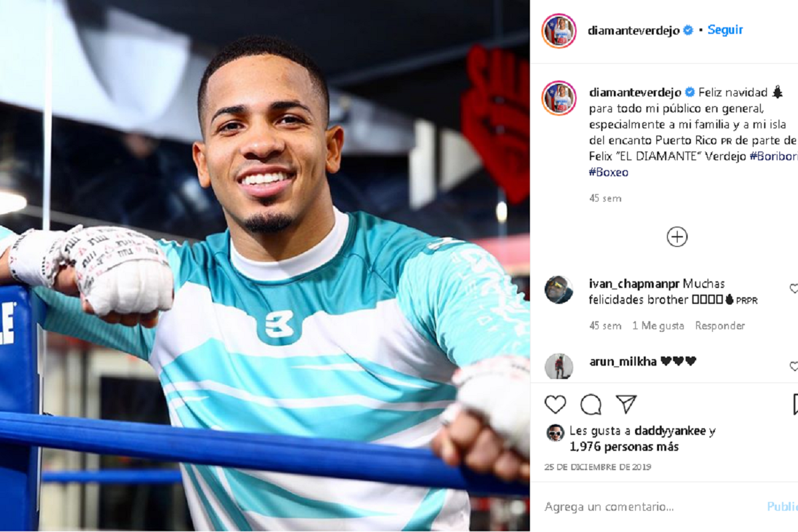Share post via paper plane icon
798x532 pixels.
click(x=626, y=404)
